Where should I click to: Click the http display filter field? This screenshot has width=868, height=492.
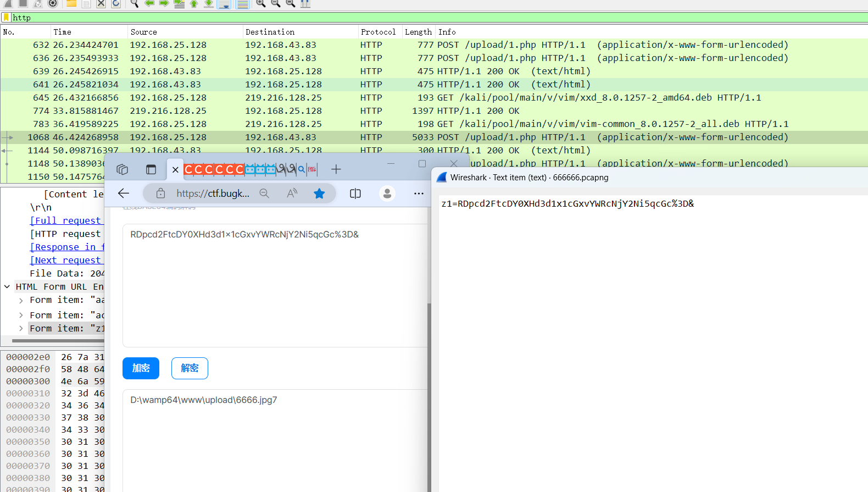coord(439,18)
